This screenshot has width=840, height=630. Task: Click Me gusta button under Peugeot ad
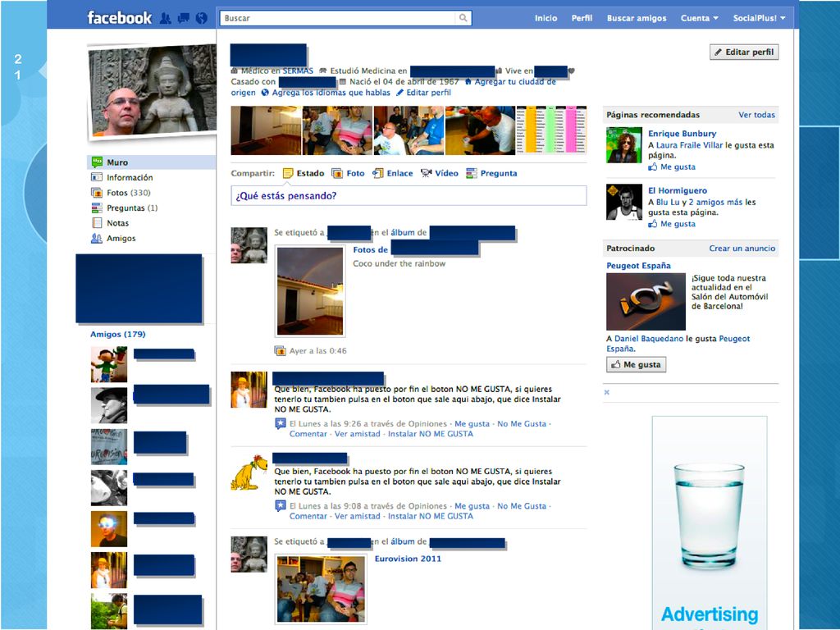636,364
